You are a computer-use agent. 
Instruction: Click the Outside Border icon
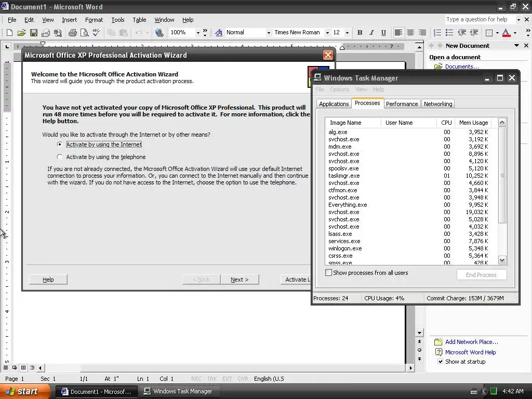[489, 33]
